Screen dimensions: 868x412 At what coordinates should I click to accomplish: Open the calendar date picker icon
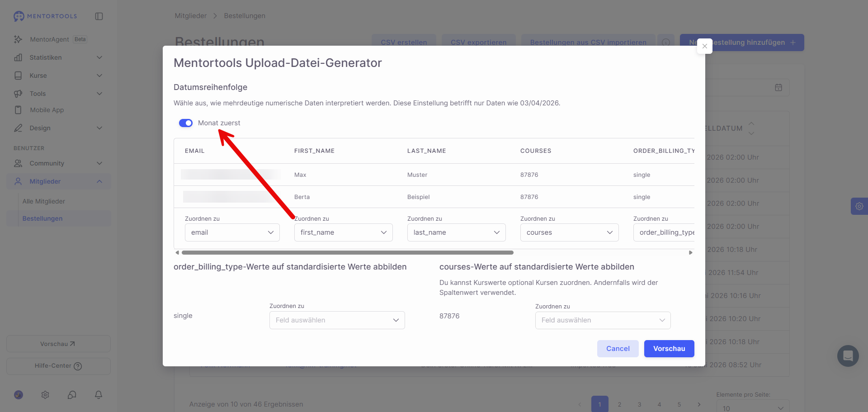click(778, 87)
